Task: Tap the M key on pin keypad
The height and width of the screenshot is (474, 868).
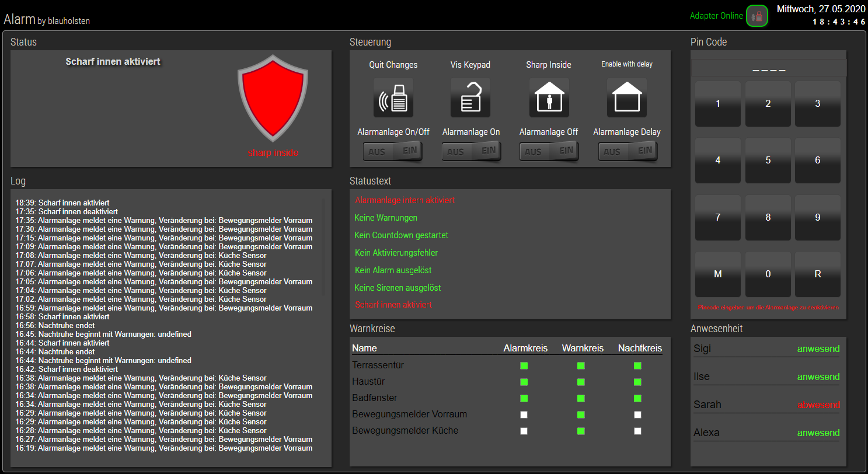Action: coord(718,274)
